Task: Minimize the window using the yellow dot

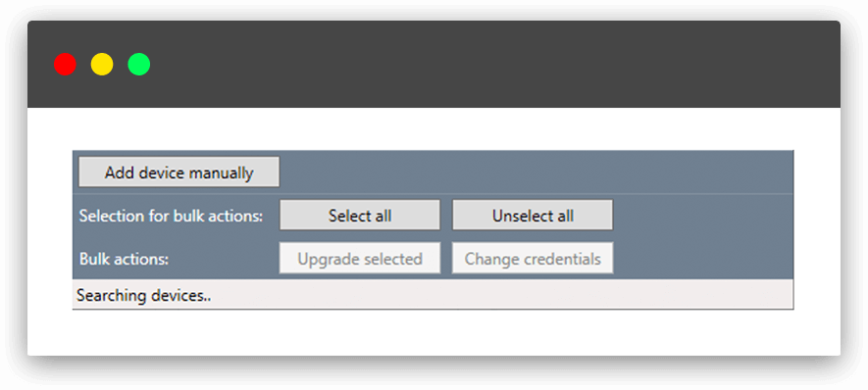Action: 102,64
